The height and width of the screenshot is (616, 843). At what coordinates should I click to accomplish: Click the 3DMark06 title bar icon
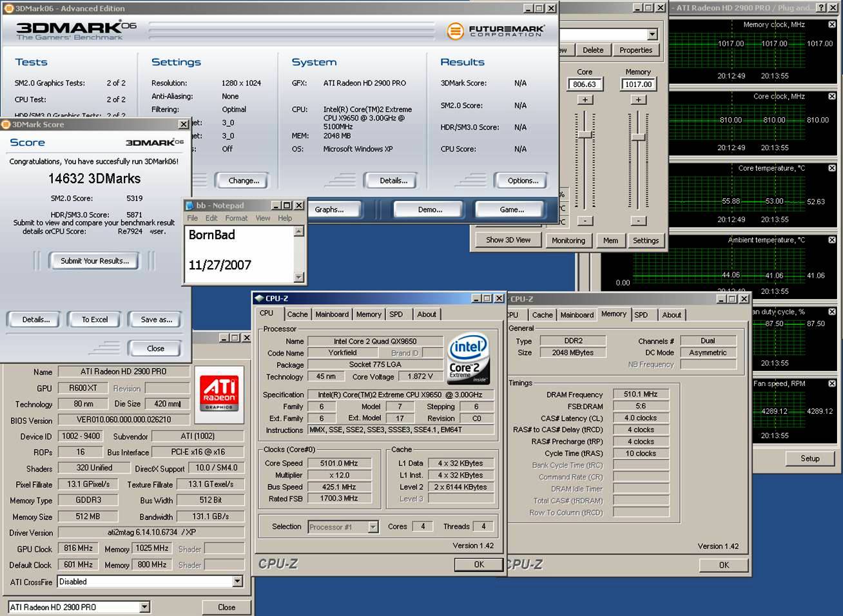pyautogui.click(x=8, y=8)
